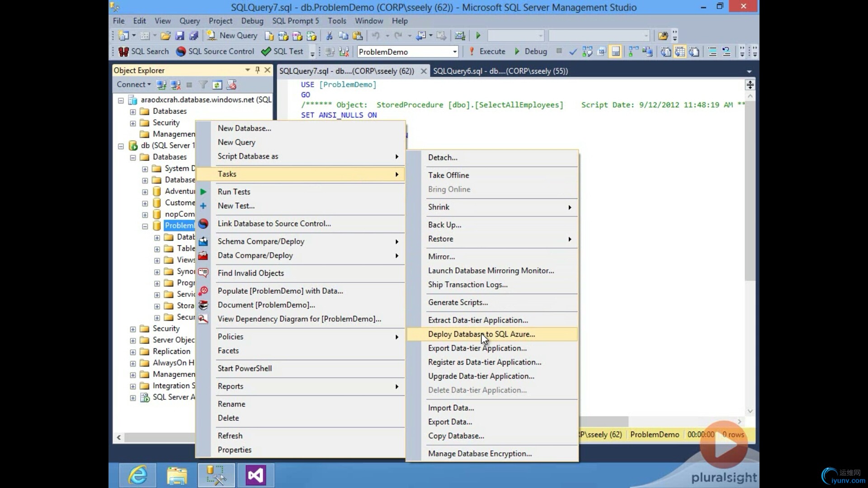Image resolution: width=868 pixels, height=488 pixels.
Task: Choose Detach from Tasks submenu
Action: tap(491, 157)
